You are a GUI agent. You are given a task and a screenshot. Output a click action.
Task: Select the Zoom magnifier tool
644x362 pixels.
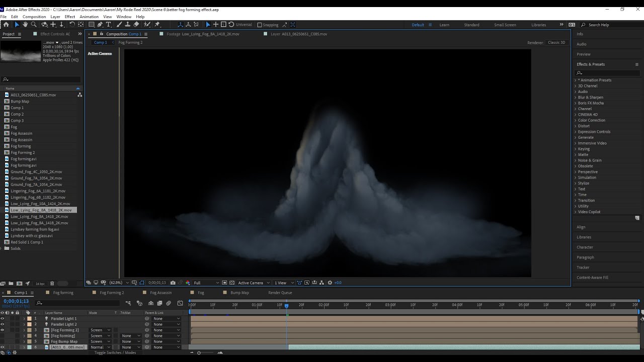34,24
